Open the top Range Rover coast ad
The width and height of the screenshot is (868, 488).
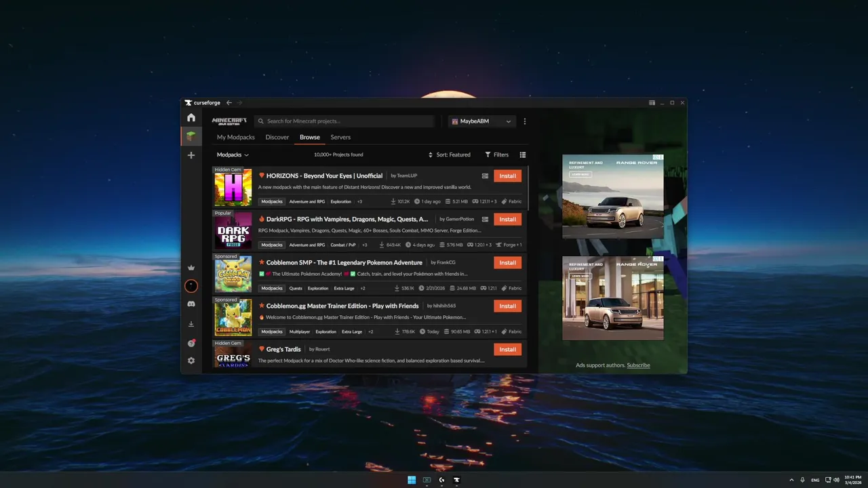tap(612, 197)
